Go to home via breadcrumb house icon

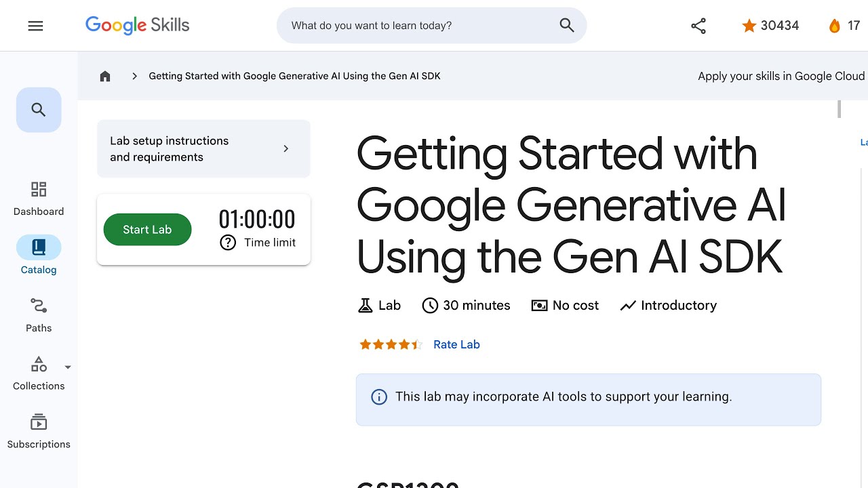click(x=105, y=76)
